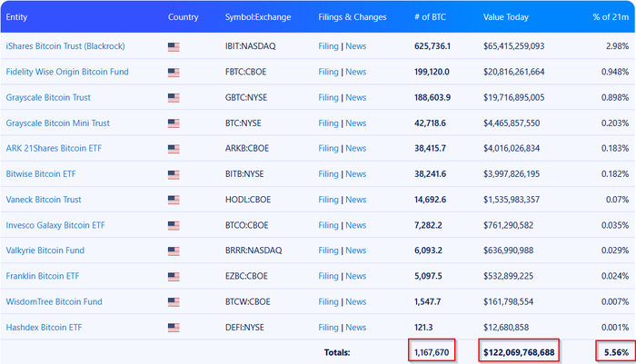Screen dimensions: 636x364
Task: Click US flag for Fidelity Wise Origin fund
Action: (174, 72)
